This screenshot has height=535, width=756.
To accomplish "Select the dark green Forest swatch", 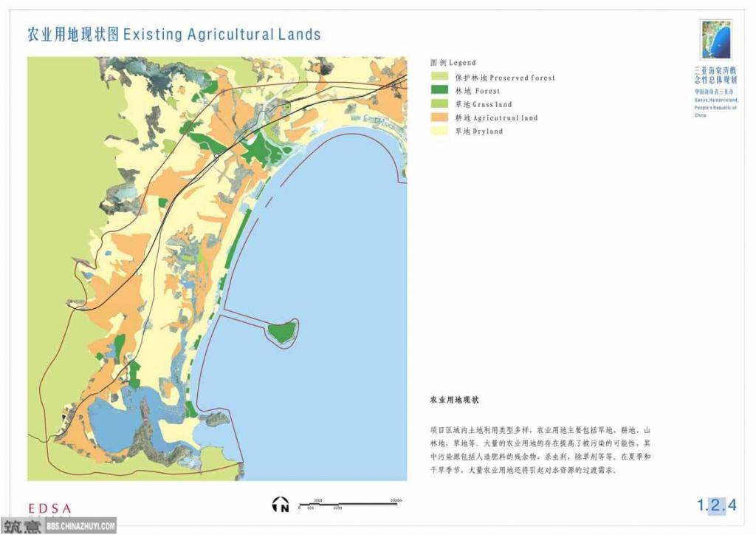I will [x=441, y=91].
